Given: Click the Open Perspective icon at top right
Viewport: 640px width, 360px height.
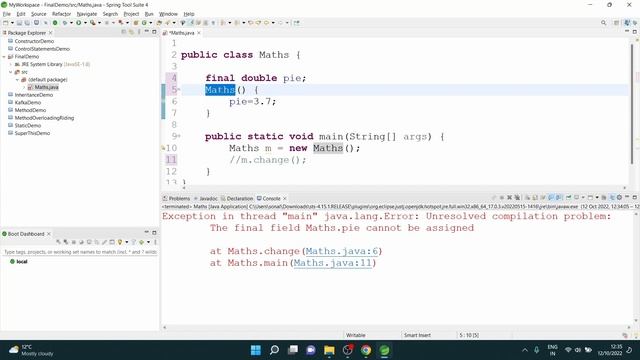Looking at the screenshot, I should tap(616, 23).
